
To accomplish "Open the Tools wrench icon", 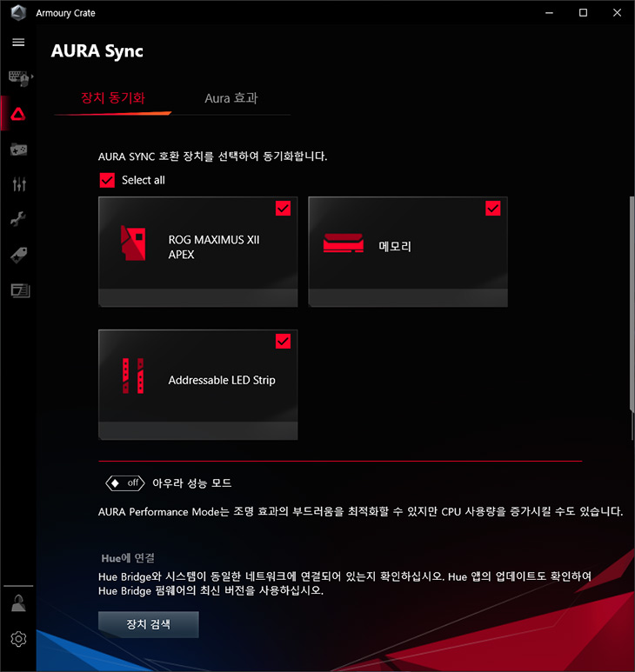I will pos(18,218).
